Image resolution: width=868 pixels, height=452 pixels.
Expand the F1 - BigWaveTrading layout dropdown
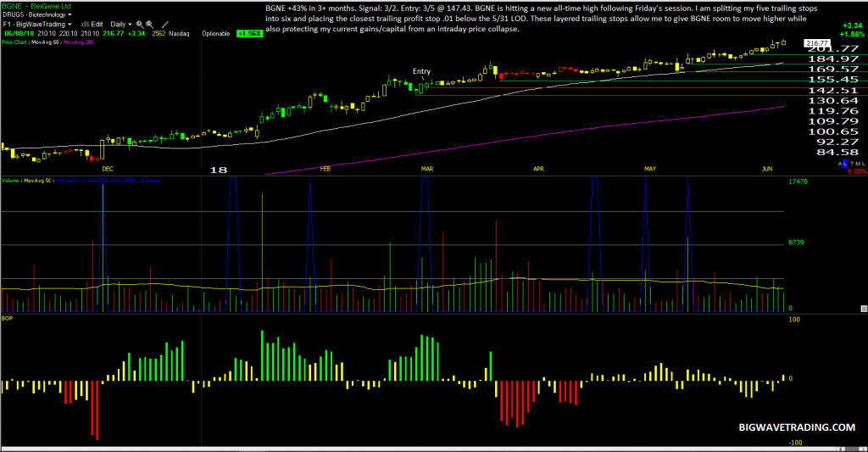pyautogui.click(x=37, y=25)
